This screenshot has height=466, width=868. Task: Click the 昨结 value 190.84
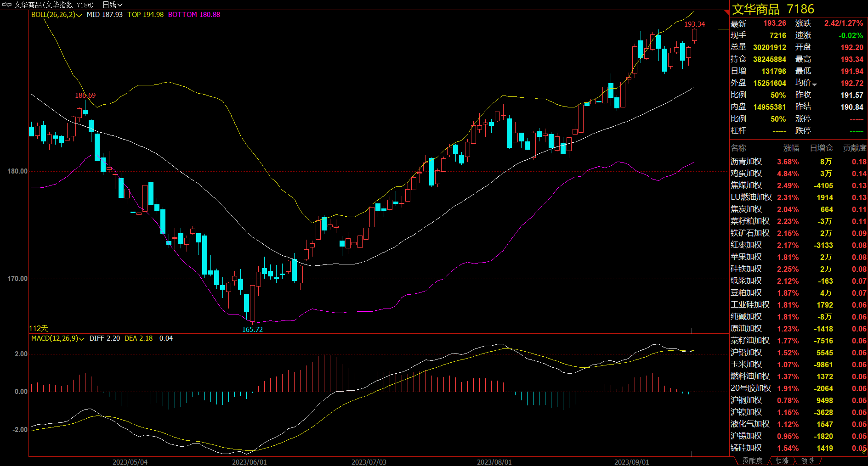pos(852,107)
